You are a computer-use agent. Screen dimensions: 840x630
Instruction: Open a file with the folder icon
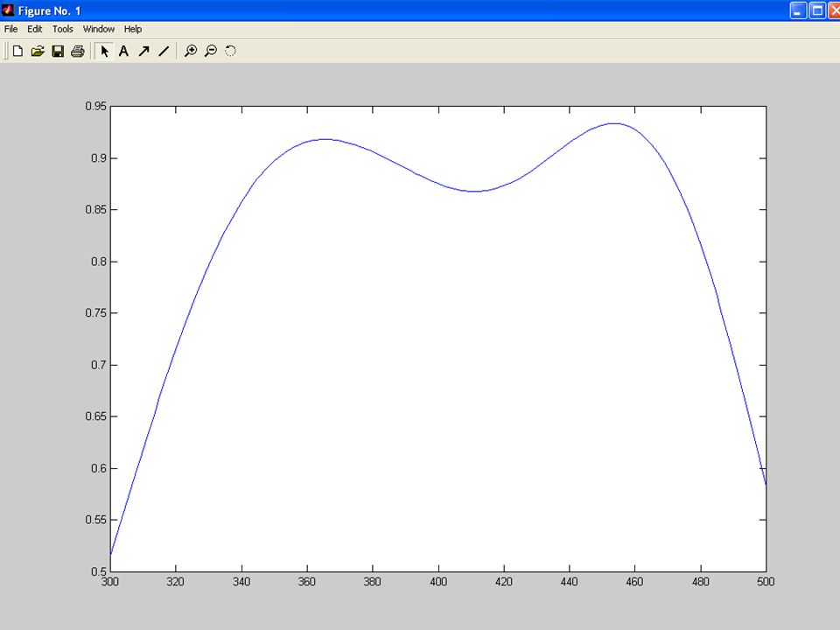click(38, 51)
